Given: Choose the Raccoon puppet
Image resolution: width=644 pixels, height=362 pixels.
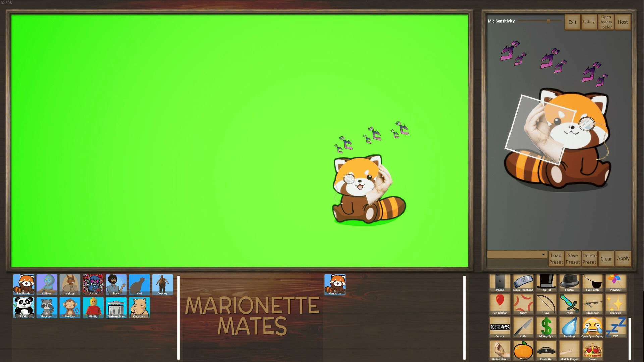Looking at the screenshot, I should [47, 307].
